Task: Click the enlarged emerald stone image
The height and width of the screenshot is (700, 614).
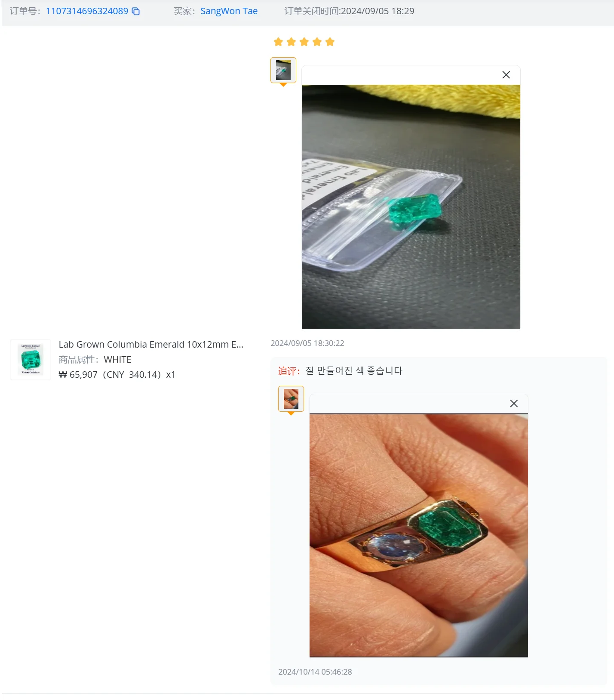Action: click(x=411, y=207)
